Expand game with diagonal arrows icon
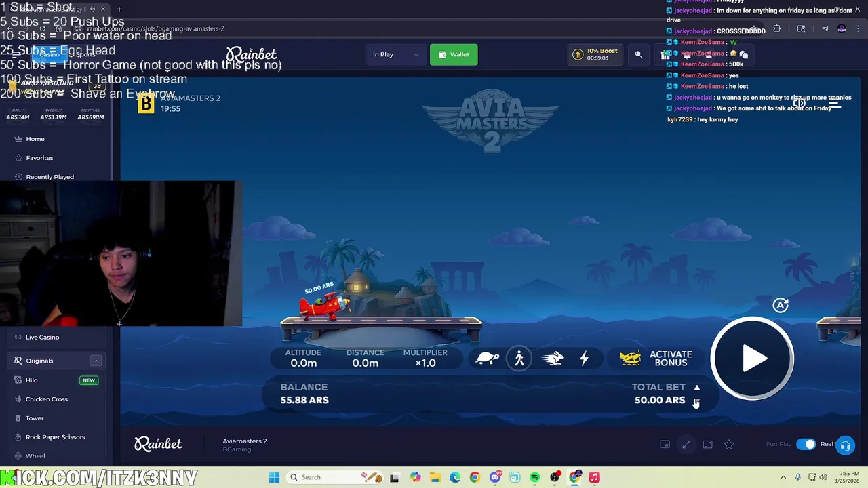This screenshot has width=868, height=488. point(686,444)
